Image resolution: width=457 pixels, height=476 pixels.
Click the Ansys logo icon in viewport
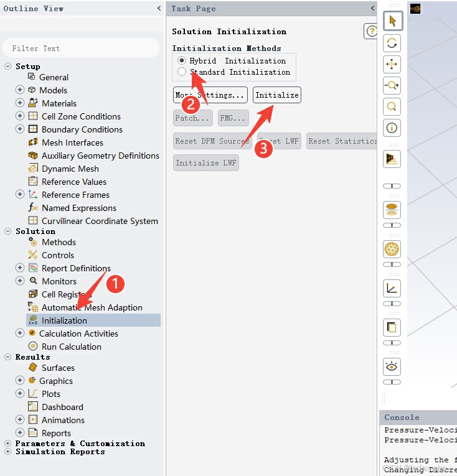pyautogui.click(x=415, y=9)
